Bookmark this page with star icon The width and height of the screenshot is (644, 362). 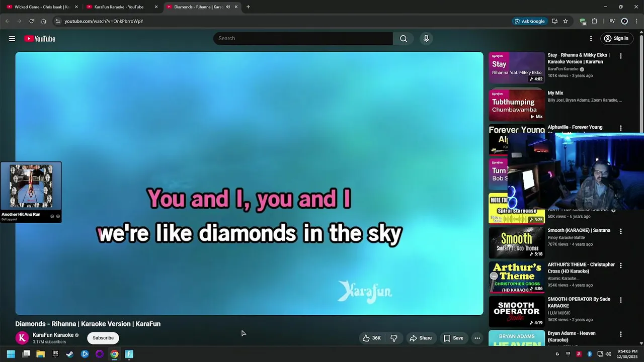pos(566,21)
